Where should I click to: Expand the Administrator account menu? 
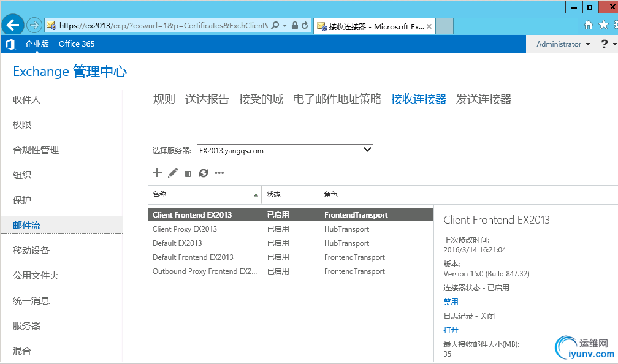point(563,44)
